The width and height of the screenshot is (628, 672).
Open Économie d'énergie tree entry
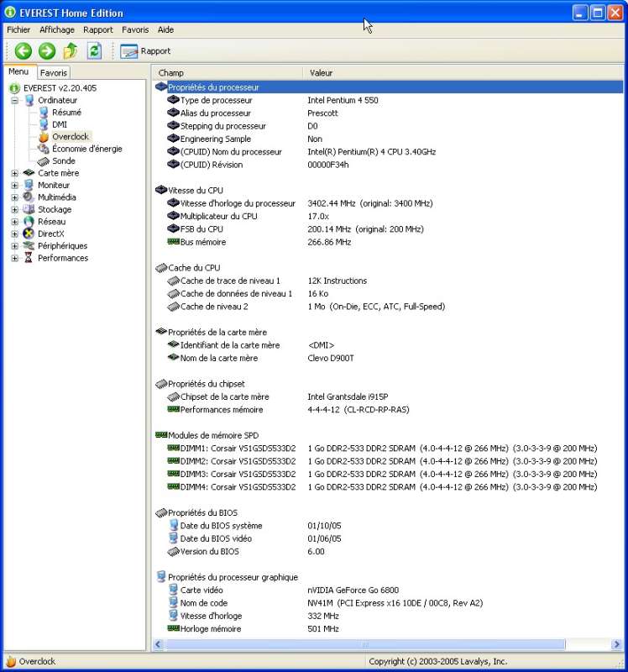pos(86,149)
